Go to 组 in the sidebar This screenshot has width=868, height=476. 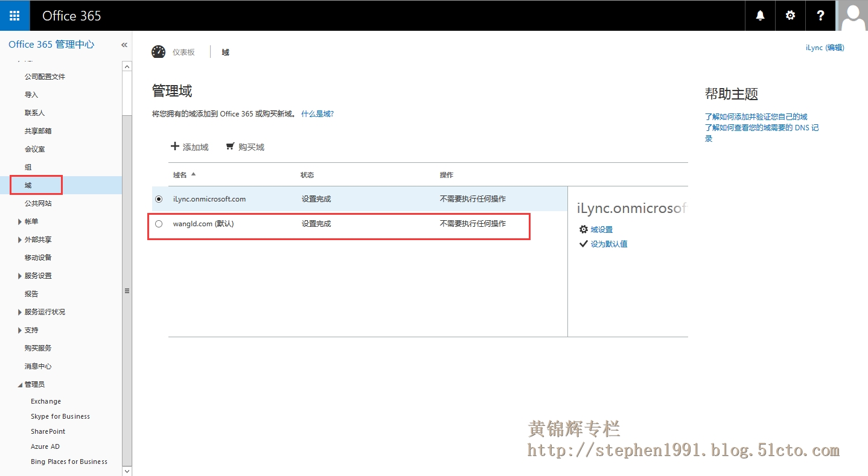pyautogui.click(x=28, y=167)
